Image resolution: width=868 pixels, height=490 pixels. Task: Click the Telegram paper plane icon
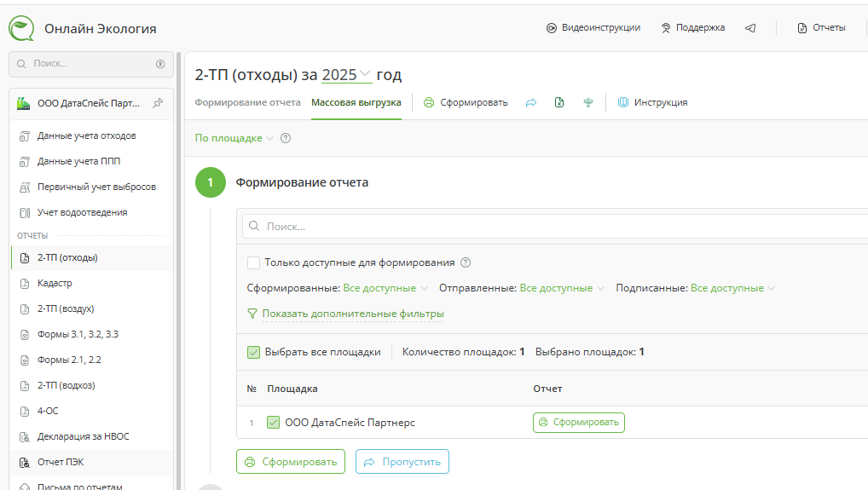coord(750,28)
